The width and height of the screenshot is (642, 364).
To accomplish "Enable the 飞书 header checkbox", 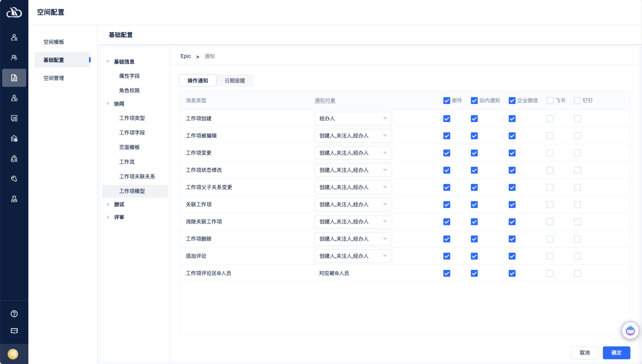I will click(x=550, y=101).
